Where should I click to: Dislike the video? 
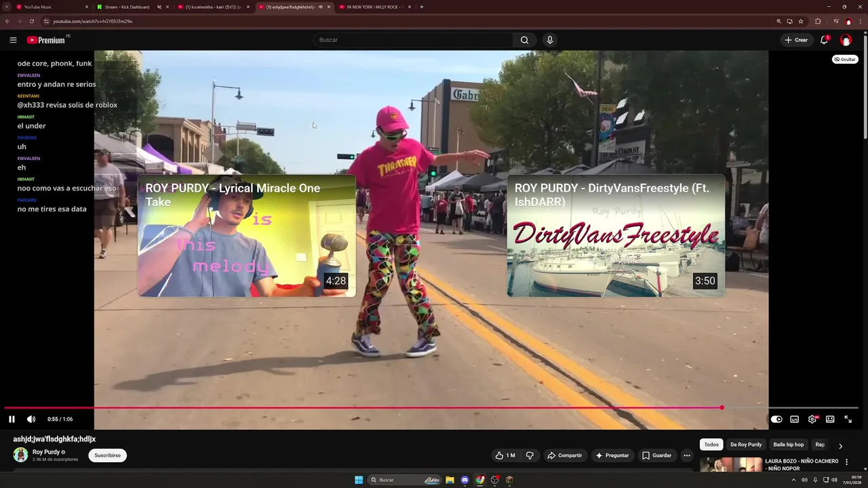[x=530, y=455]
